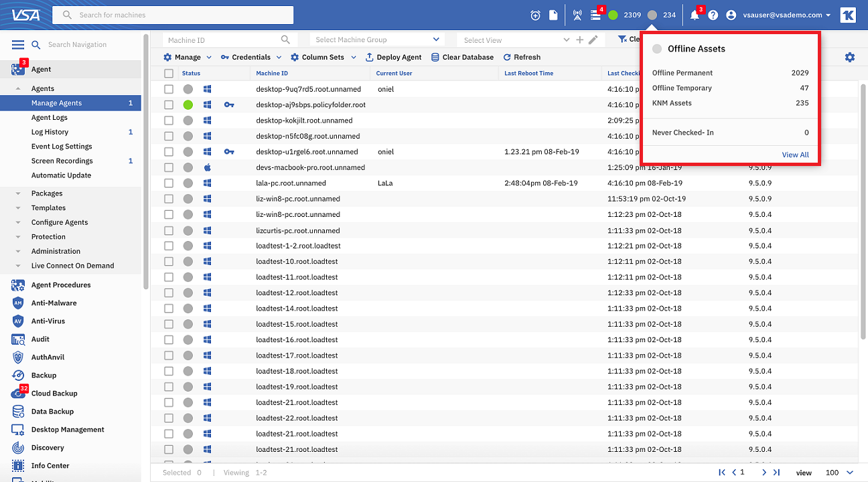
Task: Open the Credentials dropdown menu
Action: pos(250,58)
